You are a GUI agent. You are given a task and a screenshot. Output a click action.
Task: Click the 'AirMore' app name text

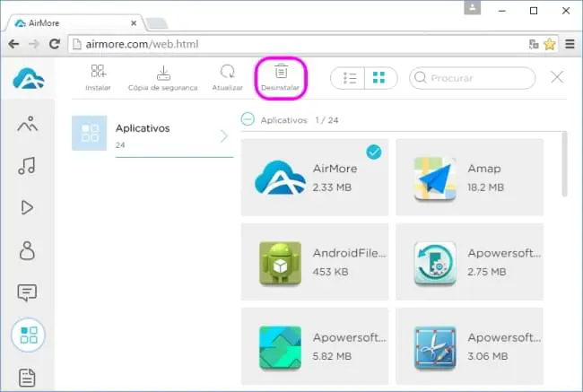point(335,169)
